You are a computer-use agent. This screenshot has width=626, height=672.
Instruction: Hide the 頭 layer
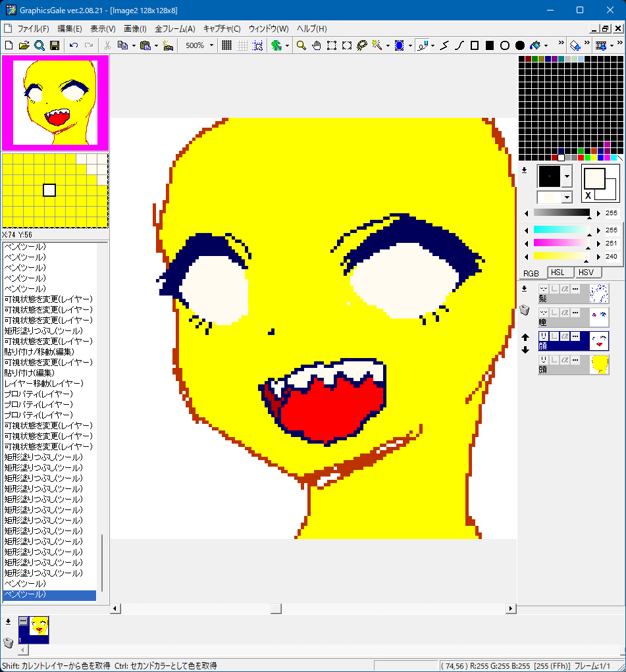tap(544, 359)
